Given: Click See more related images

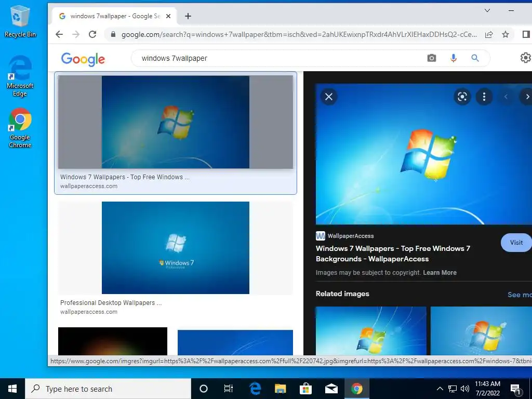Looking at the screenshot, I should [x=520, y=295].
